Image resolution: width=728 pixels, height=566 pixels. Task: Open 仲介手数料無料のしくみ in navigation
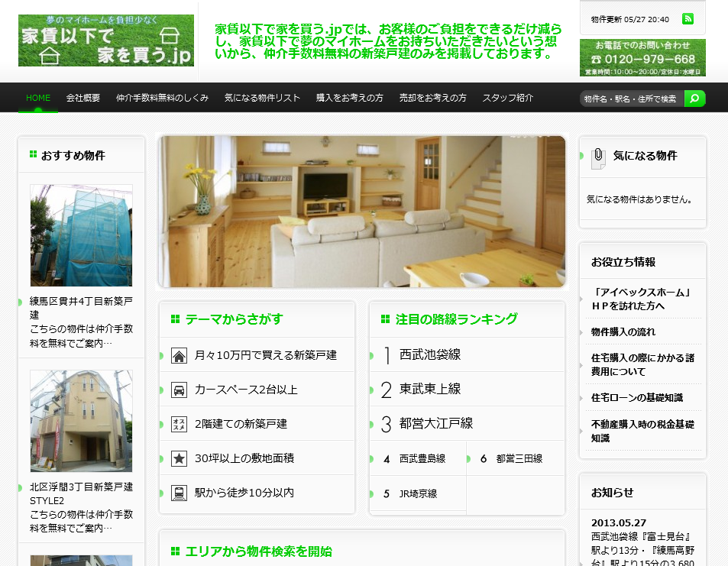tap(162, 98)
